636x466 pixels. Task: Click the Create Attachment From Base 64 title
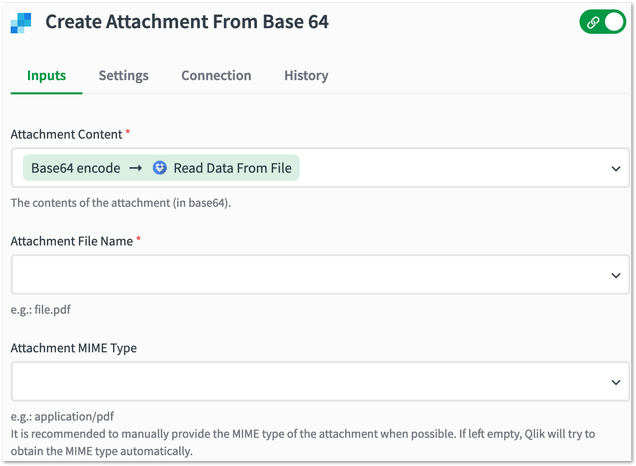187,22
